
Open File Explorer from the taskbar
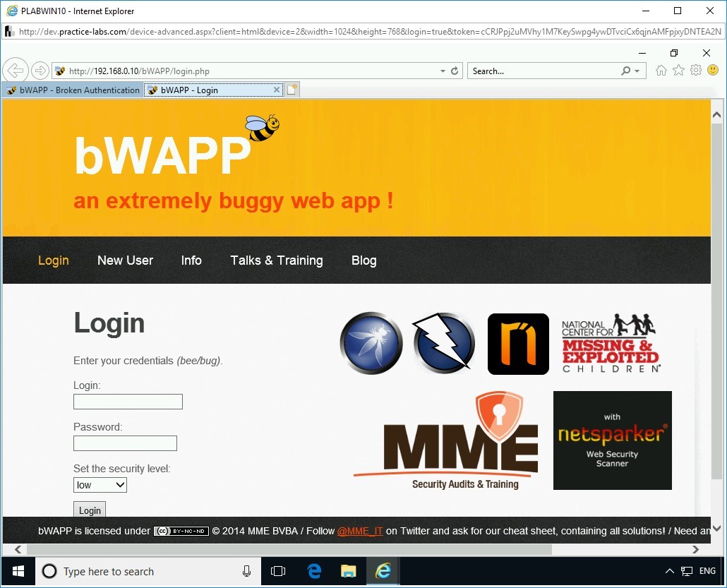click(348, 570)
